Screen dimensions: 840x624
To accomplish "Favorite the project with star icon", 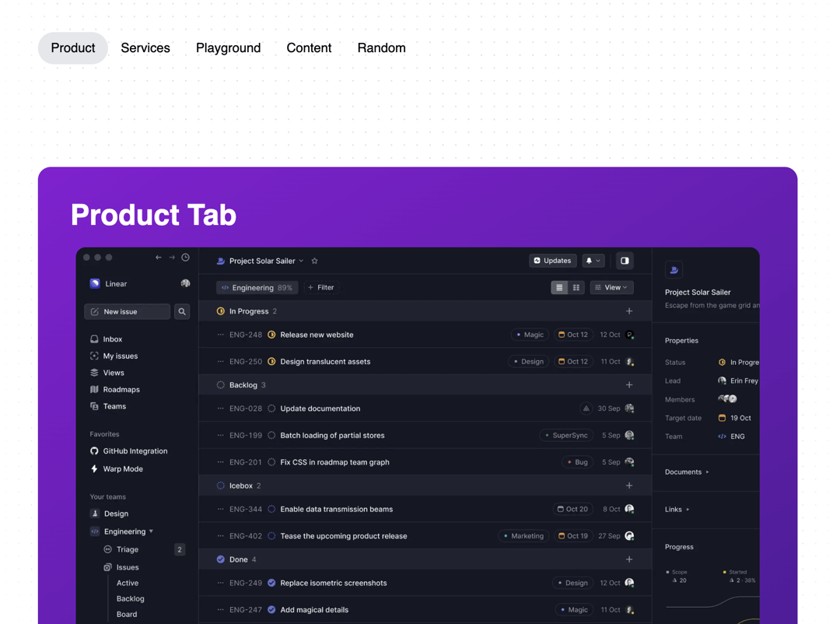I will [314, 261].
